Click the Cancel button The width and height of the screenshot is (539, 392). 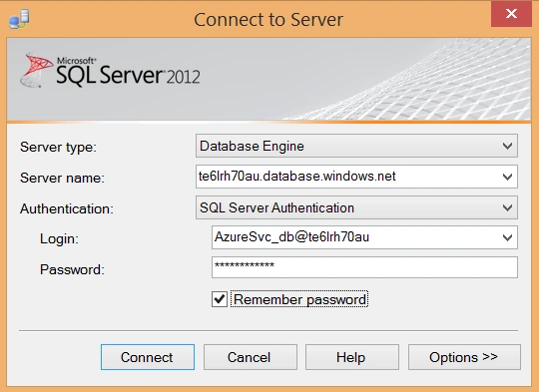click(x=251, y=357)
